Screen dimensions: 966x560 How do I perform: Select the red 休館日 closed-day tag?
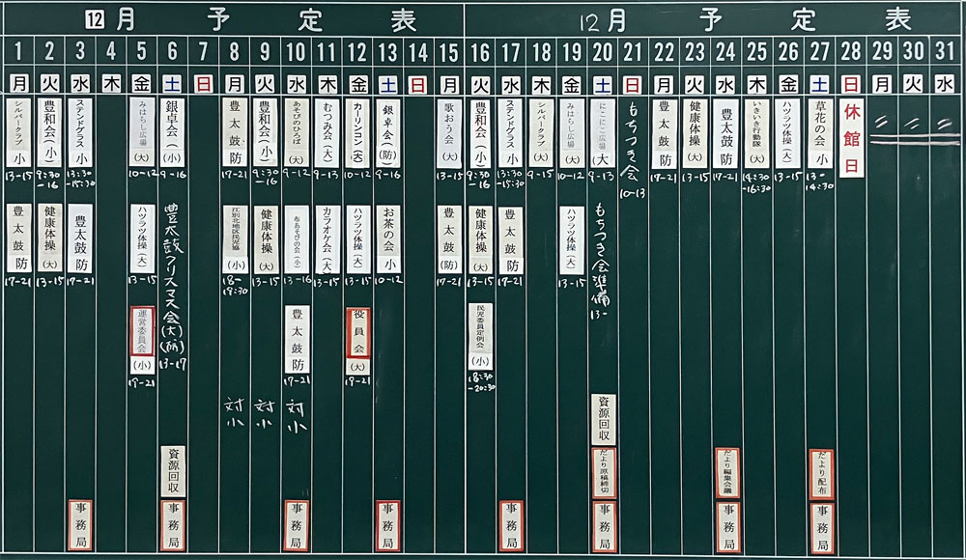851,139
